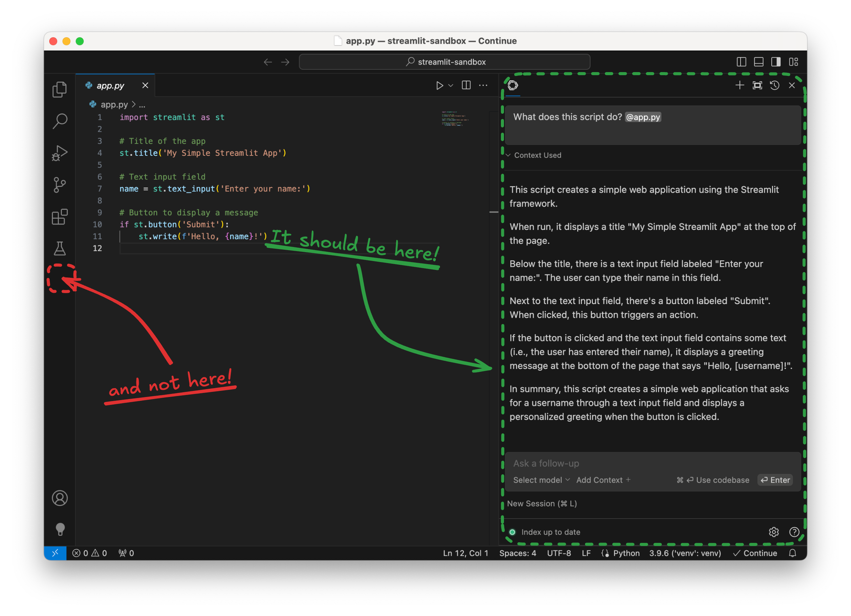The height and width of the screenshot is (616, 851).
Task: Send message with Enter button
Action: pos(775,480)
